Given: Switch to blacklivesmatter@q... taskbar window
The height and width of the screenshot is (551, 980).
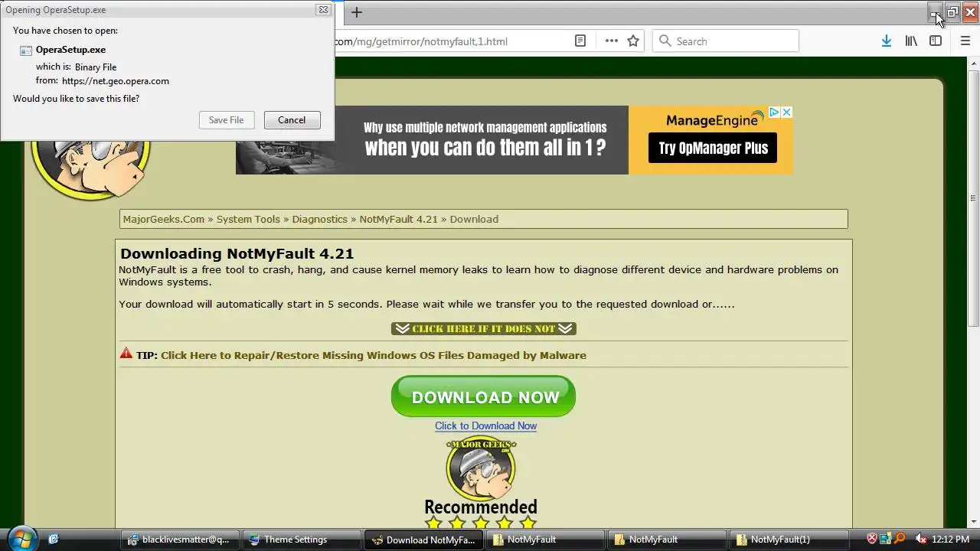Looking at the screenshot, I should (x=181, y=540).
